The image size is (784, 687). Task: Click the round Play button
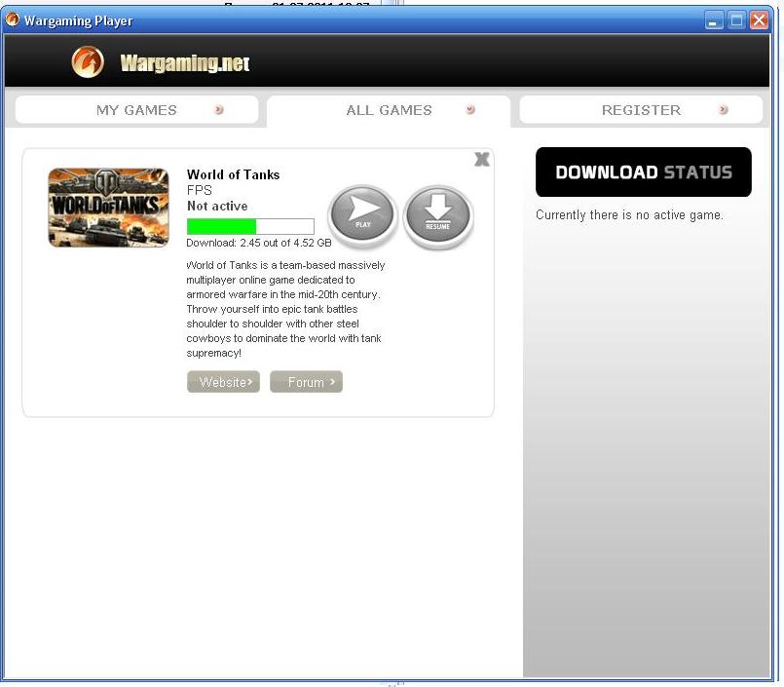(362, 215)
